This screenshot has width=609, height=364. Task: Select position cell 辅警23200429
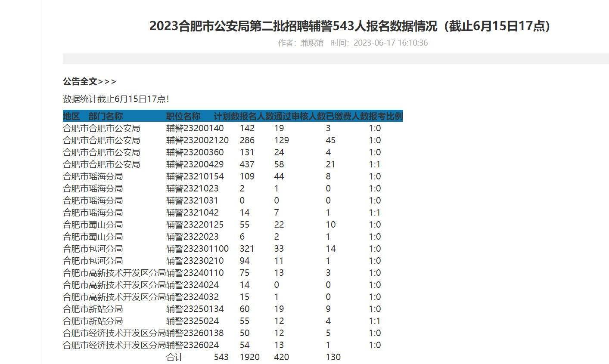(195, 164)
